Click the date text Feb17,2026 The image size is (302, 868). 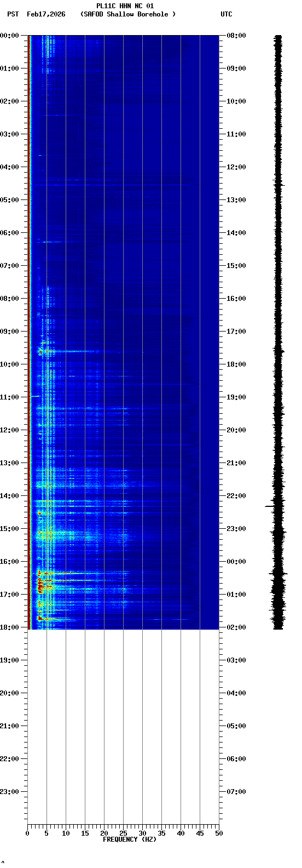tap(45, 14)
